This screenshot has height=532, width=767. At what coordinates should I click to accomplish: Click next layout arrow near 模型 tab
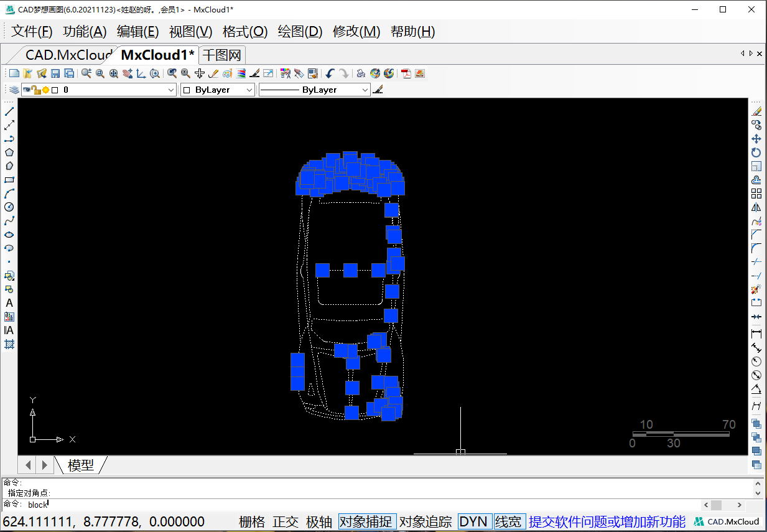[x=44, y=465]
